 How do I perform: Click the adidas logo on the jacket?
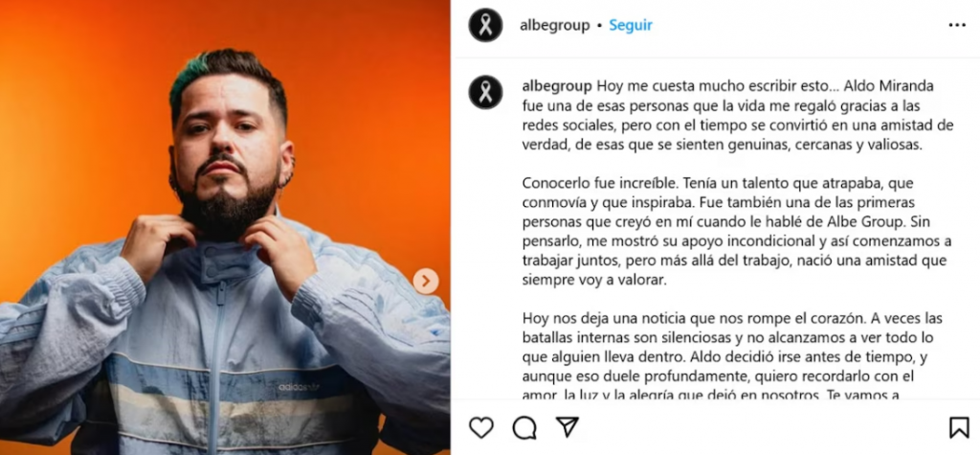299,387
